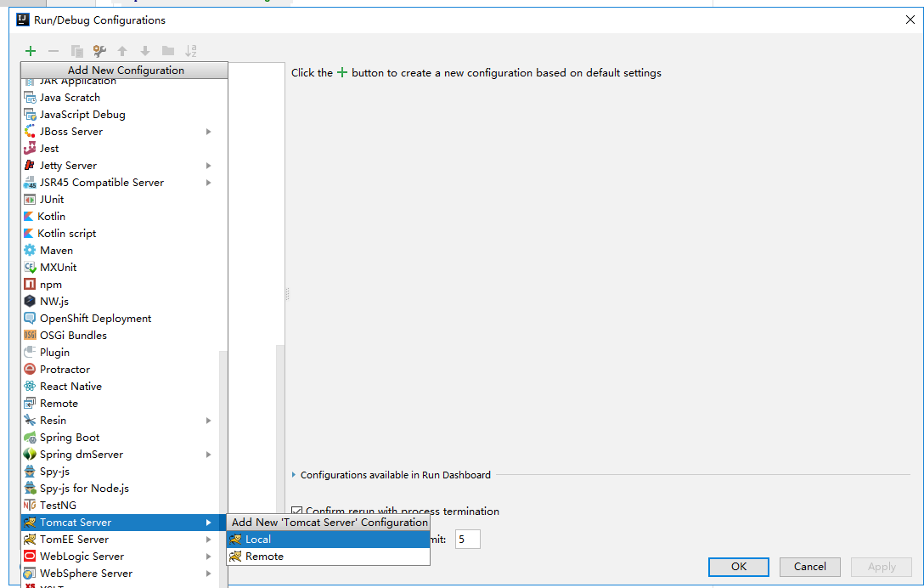The height and width of the screenshot is (588, 924).
Task: Click the Java Scratch icon
Action: (30, 98)
